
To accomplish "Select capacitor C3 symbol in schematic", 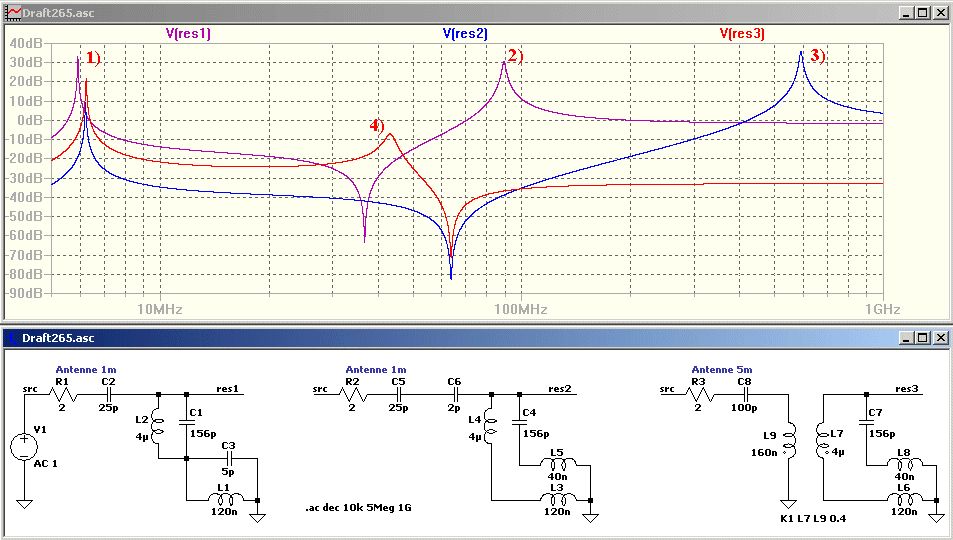I will click(229, 458).
